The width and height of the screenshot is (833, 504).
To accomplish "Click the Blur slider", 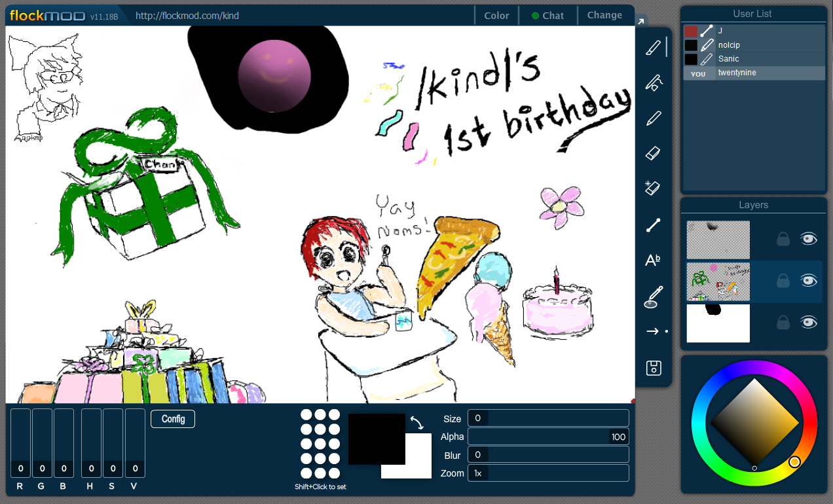I will [548, 455].
